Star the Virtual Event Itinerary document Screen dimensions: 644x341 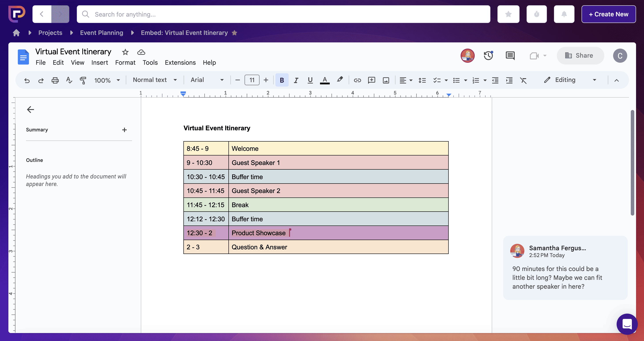[125, 52]
